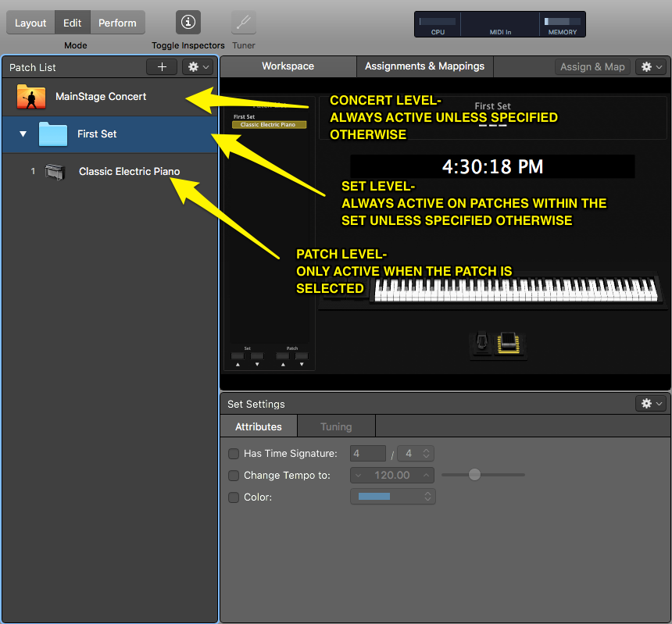This screenshot has width=672, height=624.
Task: Click the First Set label in workspace
Action: point(492,105)
